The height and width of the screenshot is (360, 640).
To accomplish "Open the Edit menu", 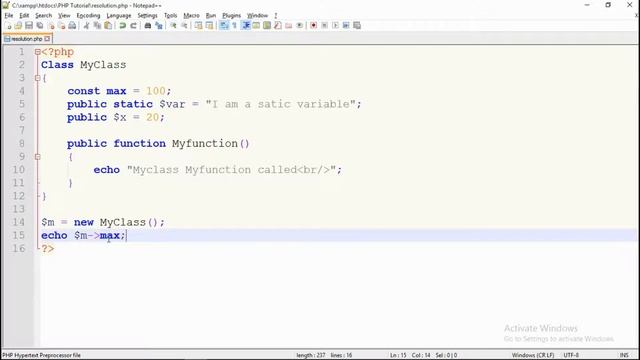I will [x=24, y=16].
